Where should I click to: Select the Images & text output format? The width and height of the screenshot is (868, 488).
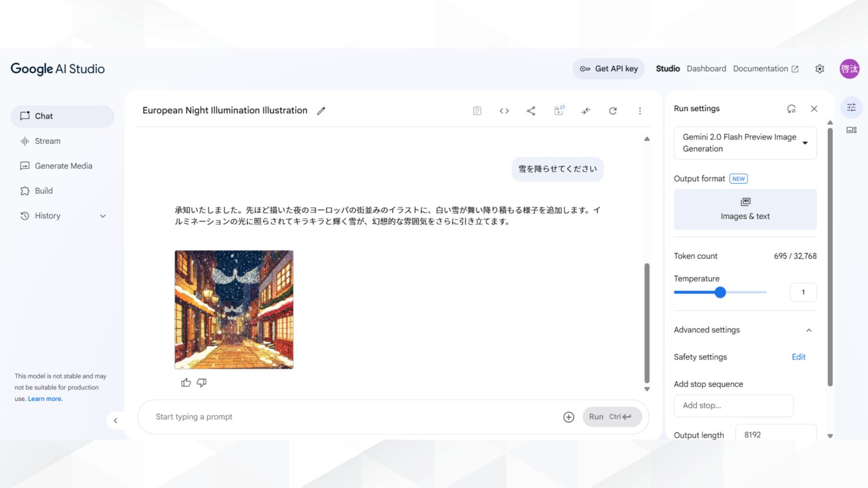tap(745, 209)
